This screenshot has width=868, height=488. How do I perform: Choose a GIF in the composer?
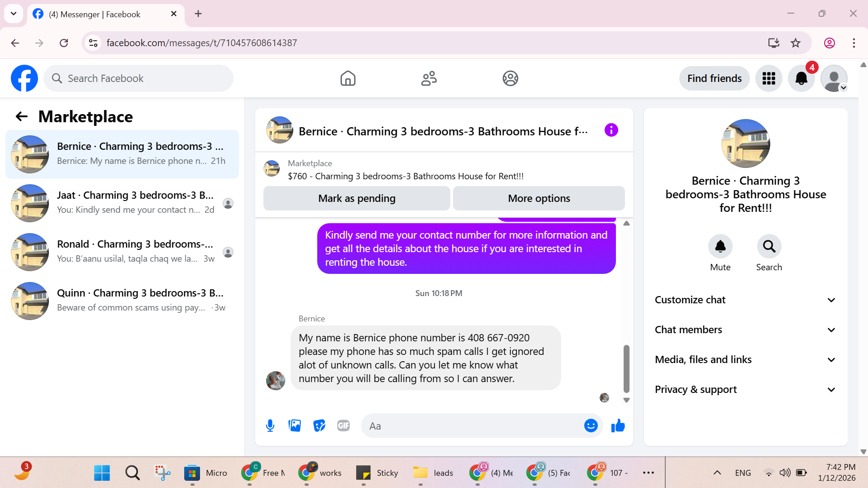pos(343,426)
